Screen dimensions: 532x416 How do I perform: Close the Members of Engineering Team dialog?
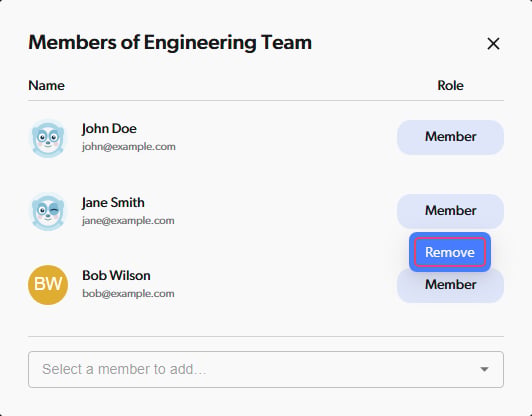493,43
